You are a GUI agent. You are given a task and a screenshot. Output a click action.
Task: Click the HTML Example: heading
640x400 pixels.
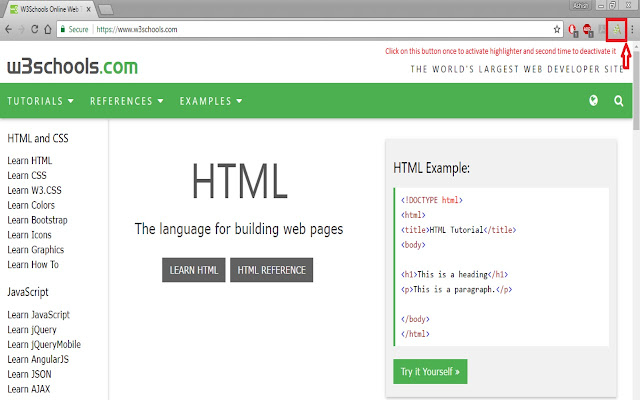pos(431,168)
